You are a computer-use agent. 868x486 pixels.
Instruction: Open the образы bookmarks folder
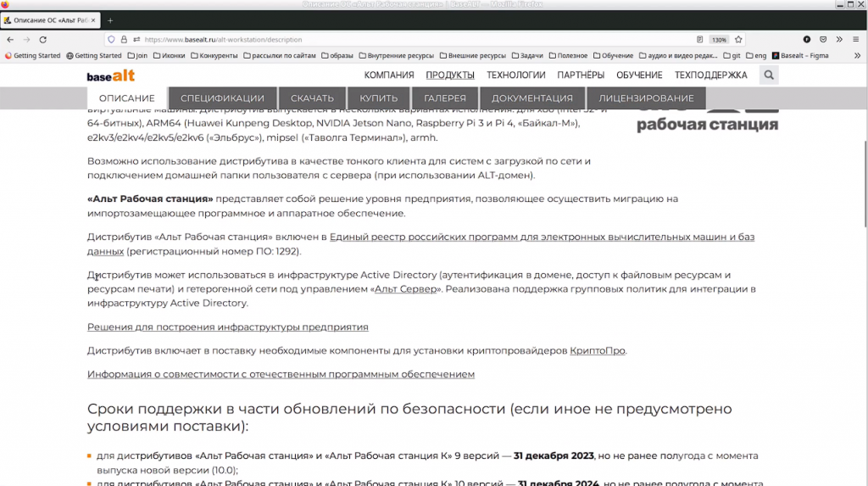(337, 55)
